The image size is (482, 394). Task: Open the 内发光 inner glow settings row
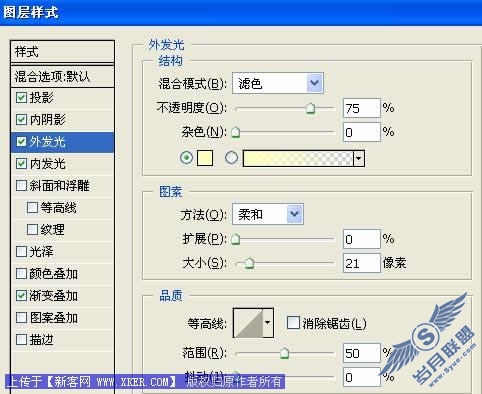pos(62,164)
